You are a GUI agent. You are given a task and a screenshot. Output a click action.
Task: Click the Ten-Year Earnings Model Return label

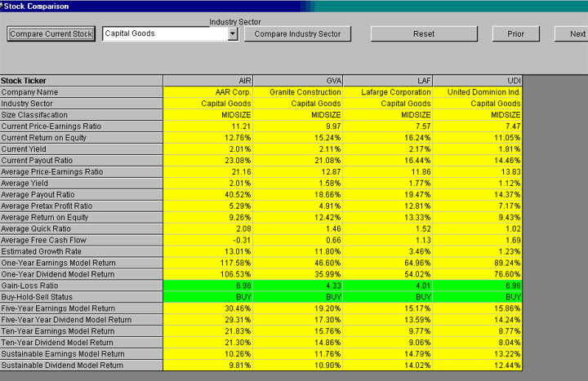tap(82, 331)
